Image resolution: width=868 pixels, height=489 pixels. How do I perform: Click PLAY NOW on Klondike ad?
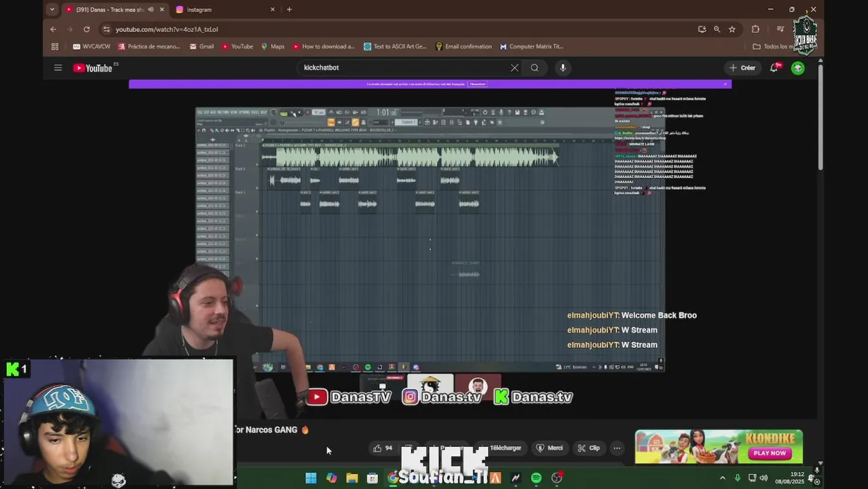click(770, 453)
